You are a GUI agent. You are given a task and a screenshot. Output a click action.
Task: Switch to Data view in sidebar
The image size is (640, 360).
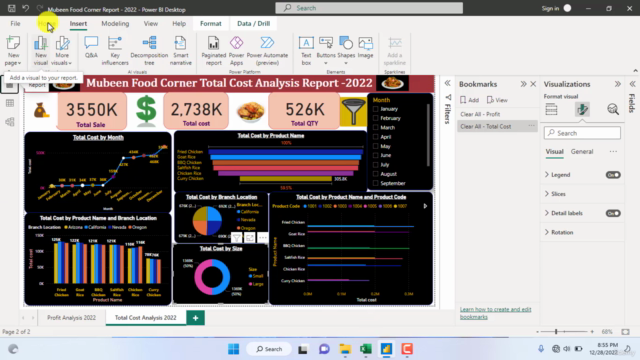coord(10,103)
